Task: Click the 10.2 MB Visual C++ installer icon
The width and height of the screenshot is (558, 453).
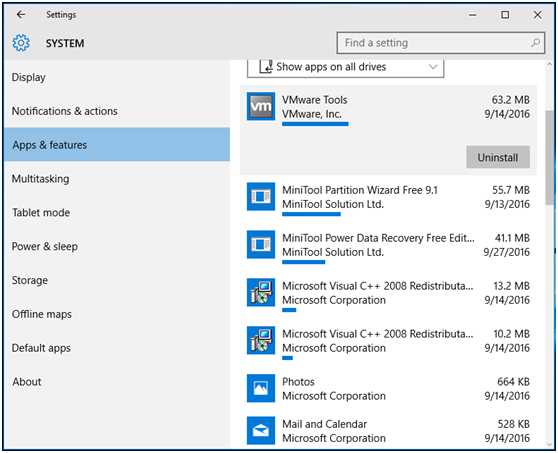Action: coord(261,341)
